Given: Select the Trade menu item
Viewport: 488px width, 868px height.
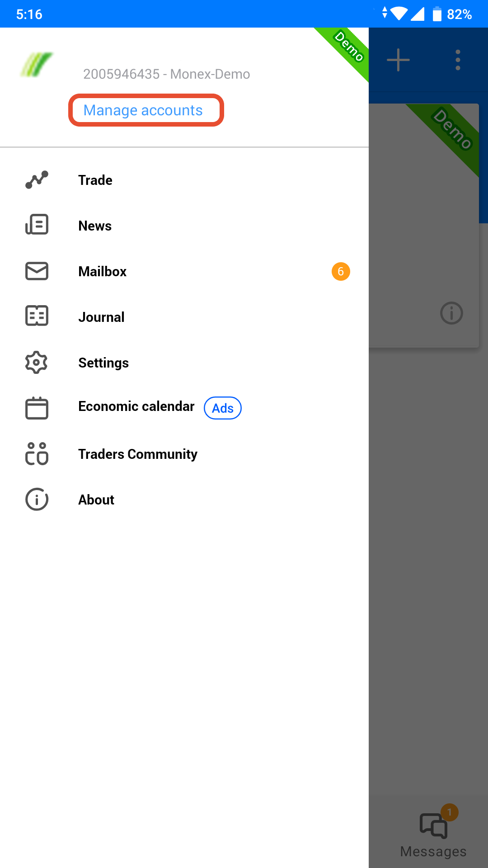Looking at the screenshot, I should click(x=184, y=180).
